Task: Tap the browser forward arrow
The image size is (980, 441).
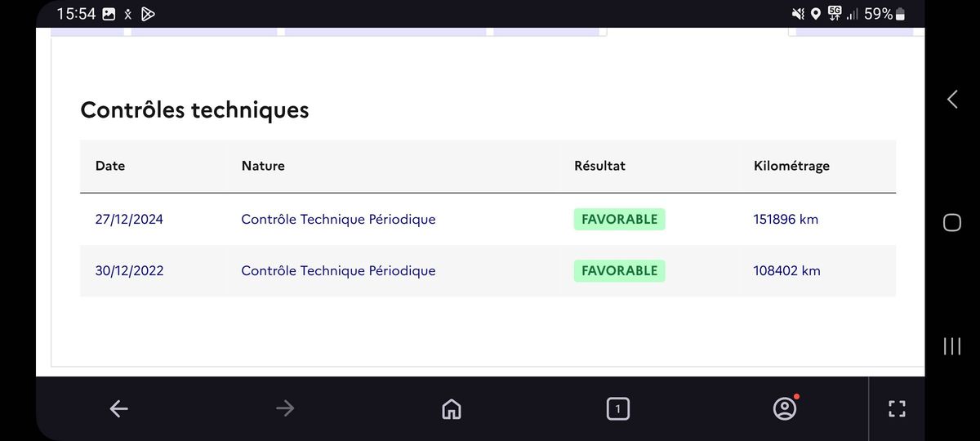Action: coord(285,408)
